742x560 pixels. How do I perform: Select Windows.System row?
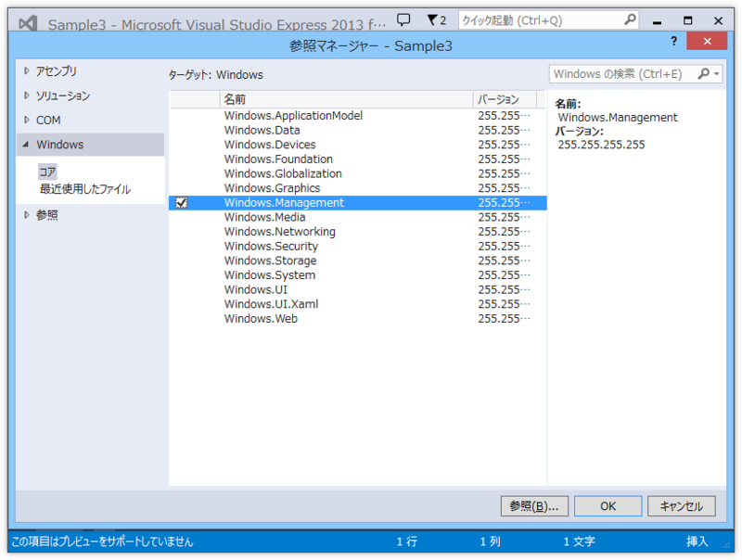pyautogui.click(x=357, y=275)
